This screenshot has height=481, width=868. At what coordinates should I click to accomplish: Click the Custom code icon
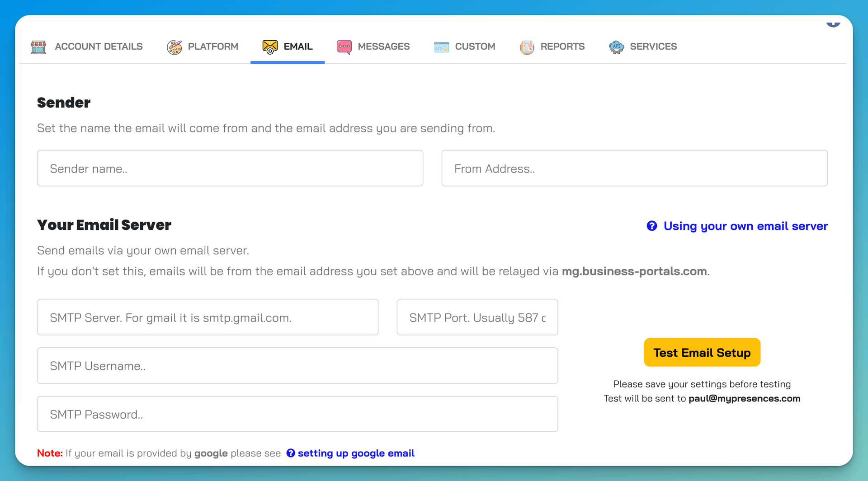pos(441,47)
